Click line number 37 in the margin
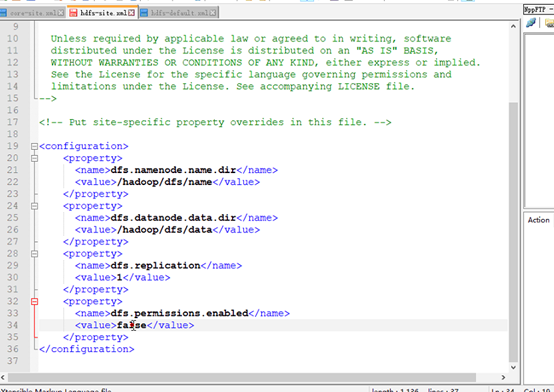This screenshot has width=554, height=392. coord(12,361)
